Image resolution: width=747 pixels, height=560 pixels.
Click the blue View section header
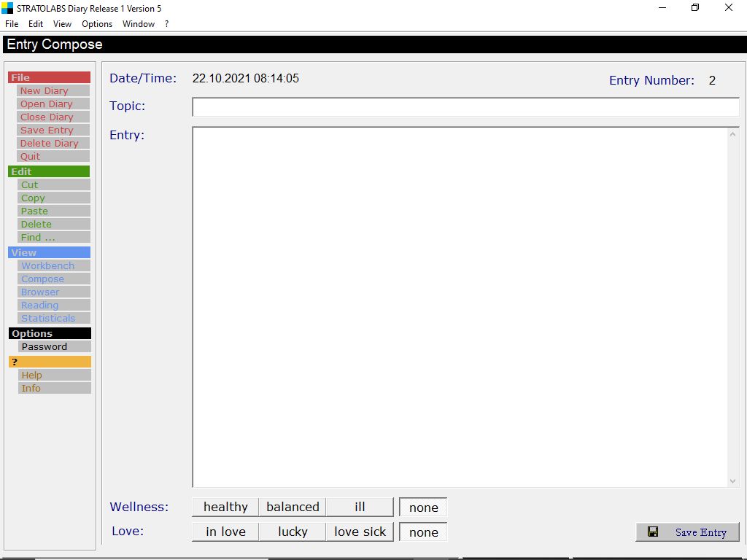point(49,252)
